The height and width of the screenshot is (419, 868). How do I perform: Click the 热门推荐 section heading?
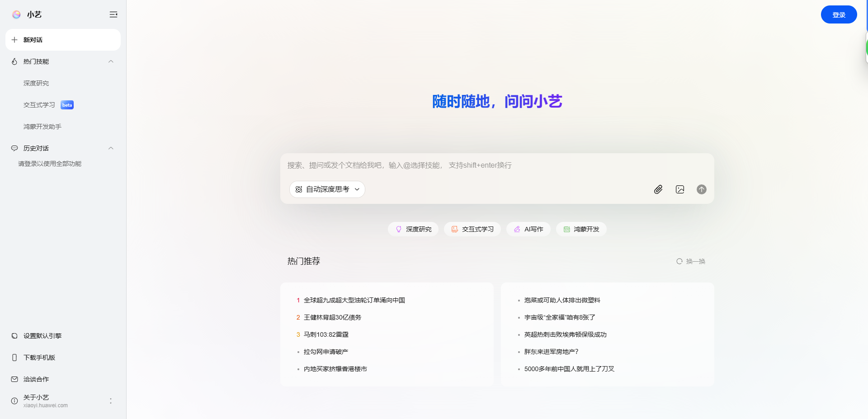304,261
